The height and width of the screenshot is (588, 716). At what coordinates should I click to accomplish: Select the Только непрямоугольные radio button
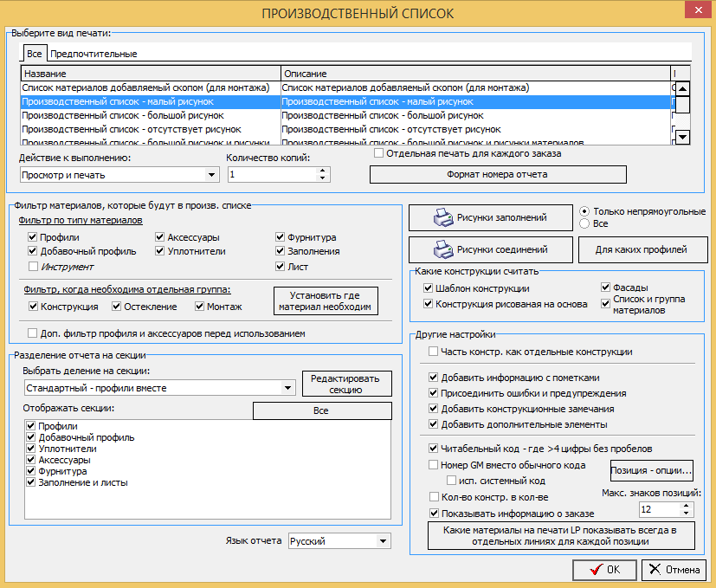pos(584,211)
